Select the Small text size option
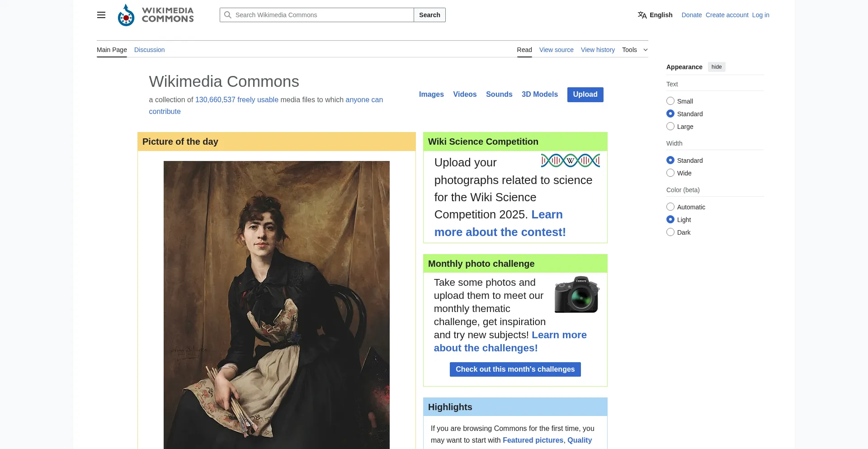Image resolution: width=868 pixels, height=449 pixels. [670, 101]
